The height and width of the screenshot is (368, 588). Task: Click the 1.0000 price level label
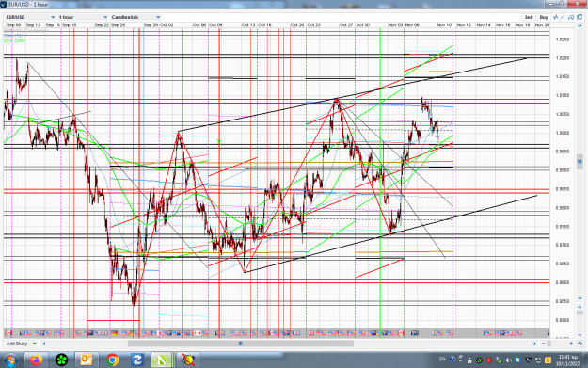563,133
